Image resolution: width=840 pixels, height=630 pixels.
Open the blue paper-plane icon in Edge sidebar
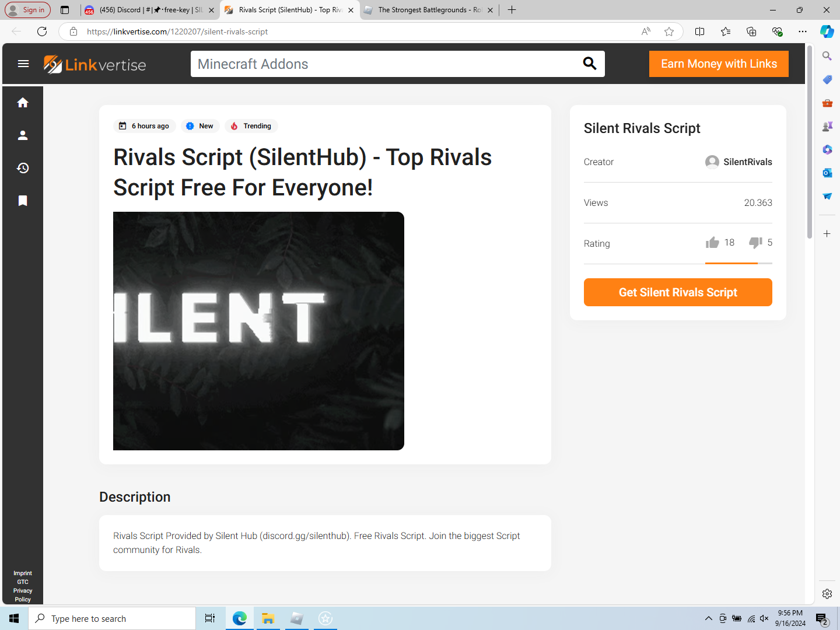tap(827, 196)
